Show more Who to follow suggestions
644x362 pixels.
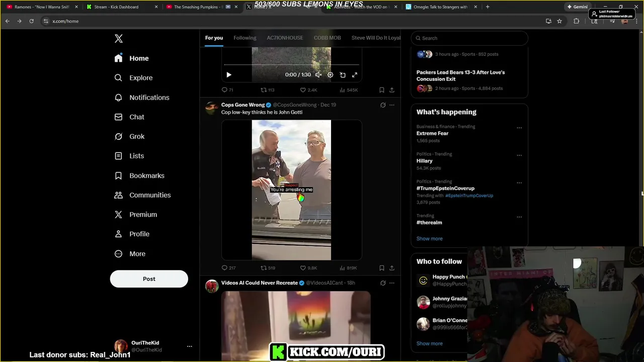pyautogui.click(x=429, y=344)
